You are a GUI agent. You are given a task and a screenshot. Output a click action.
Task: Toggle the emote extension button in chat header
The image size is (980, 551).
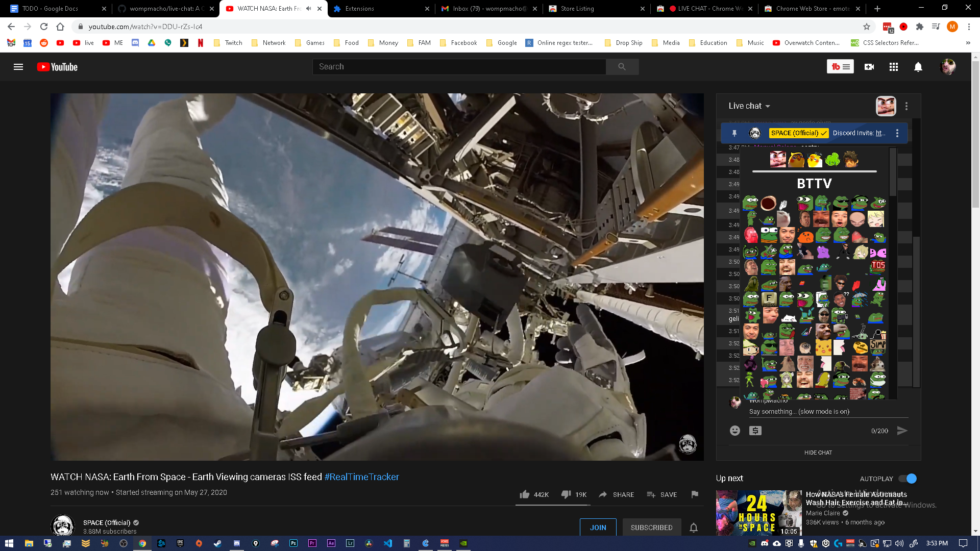[x=886, y=106]
